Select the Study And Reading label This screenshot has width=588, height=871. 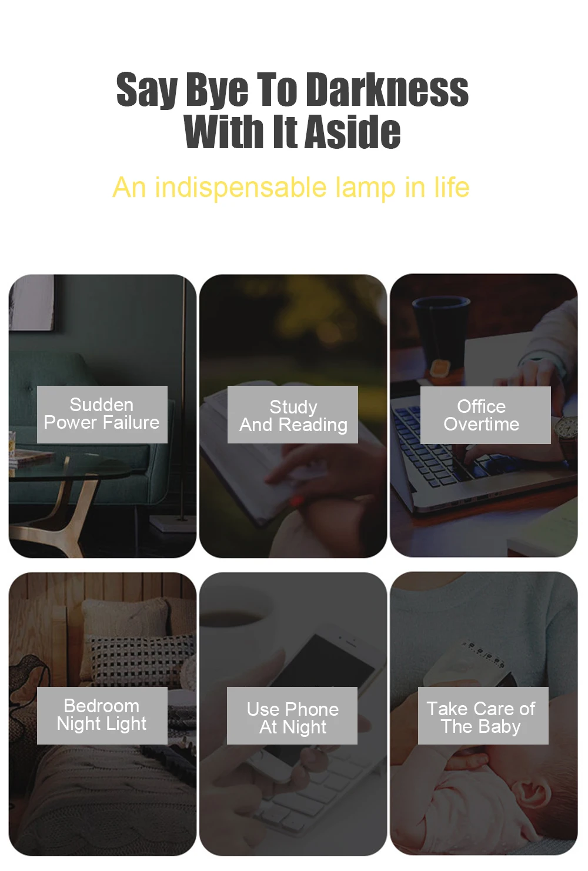[x=293, y=414]
